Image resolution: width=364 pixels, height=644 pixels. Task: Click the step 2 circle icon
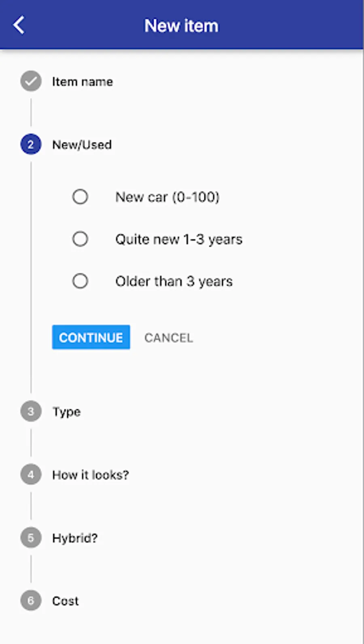coord(31,144)
